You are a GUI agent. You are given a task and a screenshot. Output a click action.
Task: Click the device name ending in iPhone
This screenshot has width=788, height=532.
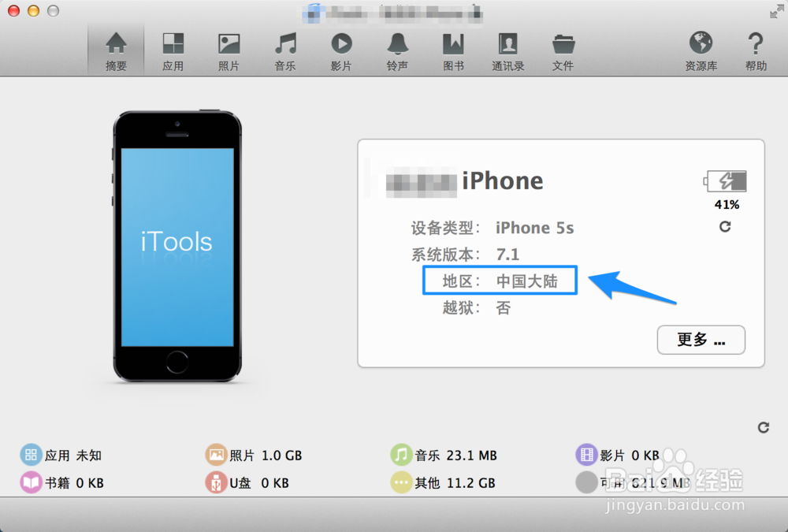click(x=464, y=181)
